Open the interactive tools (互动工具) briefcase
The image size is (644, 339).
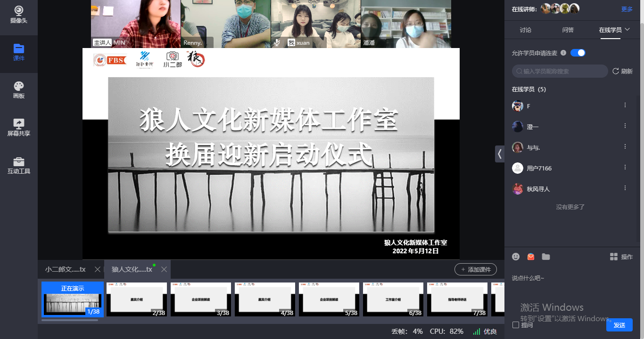pos(19,165)
